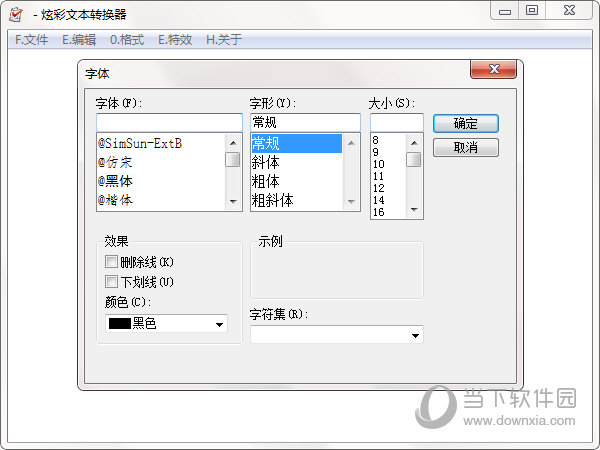This screenshot has width=600, height=450.
Task: Enable the 删除线(K) strikethrough checkbox
Action: point(111,262)
